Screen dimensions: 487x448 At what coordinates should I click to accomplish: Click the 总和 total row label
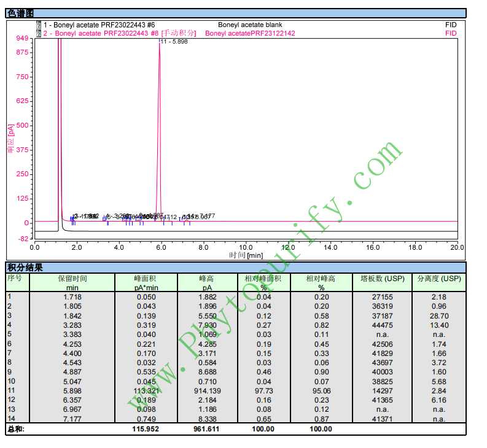tap(14, 429)
